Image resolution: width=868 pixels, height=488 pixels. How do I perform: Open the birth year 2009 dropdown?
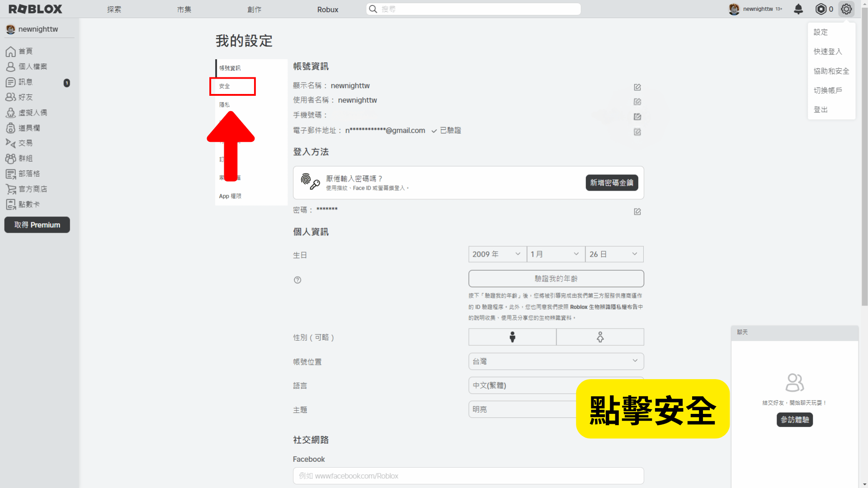[497, 254]
